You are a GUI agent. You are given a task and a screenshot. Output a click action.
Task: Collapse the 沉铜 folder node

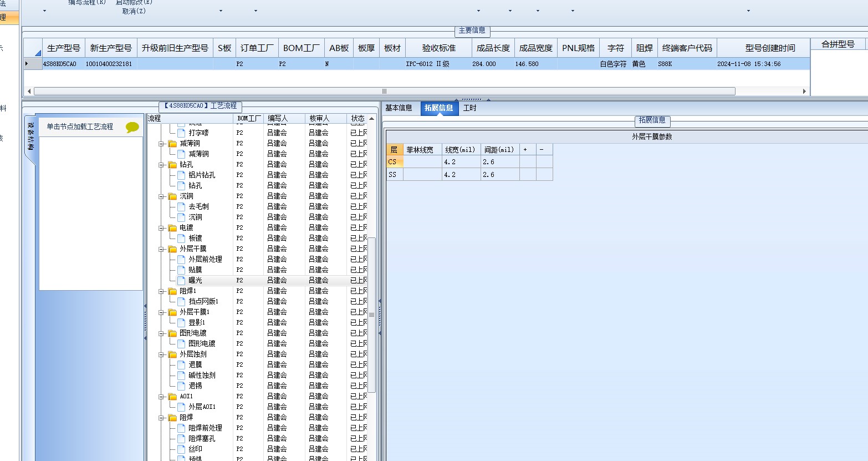point(162,196)
